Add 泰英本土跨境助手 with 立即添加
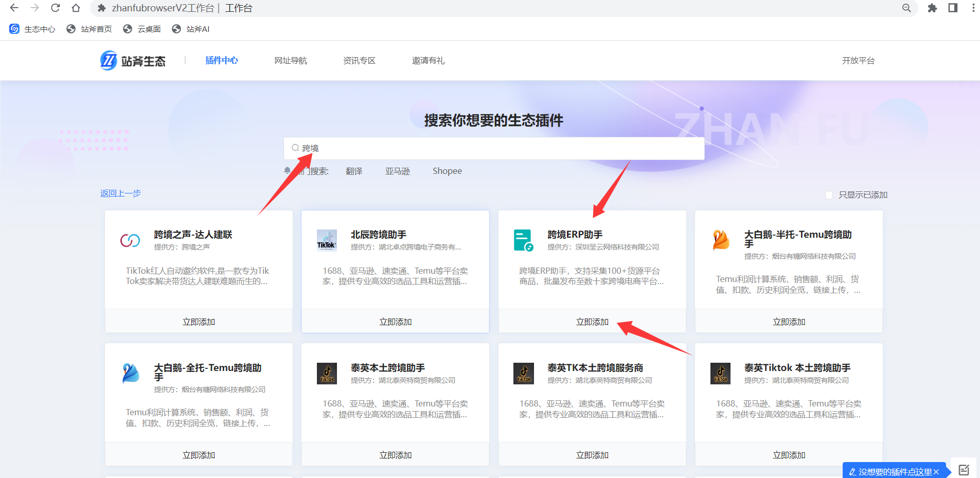 click(395, 455)
